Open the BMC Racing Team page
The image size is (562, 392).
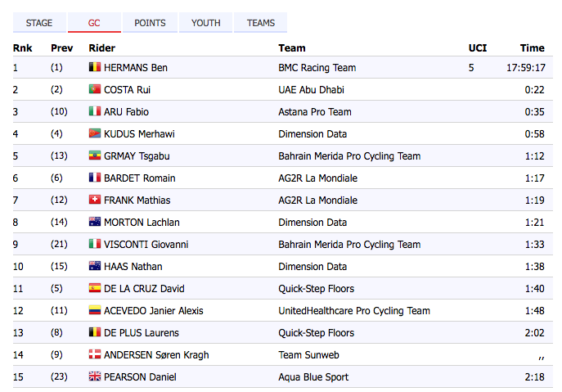pyautogui.click(x=317, y=68)
